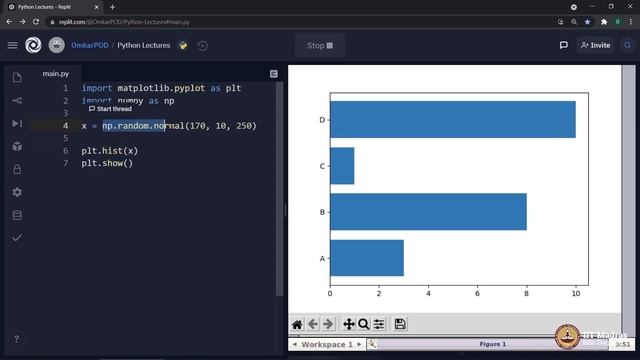This screenshot has width=640, height=360.
Task: Open the history icon next to the project name
Action: [x=202, y=46]
